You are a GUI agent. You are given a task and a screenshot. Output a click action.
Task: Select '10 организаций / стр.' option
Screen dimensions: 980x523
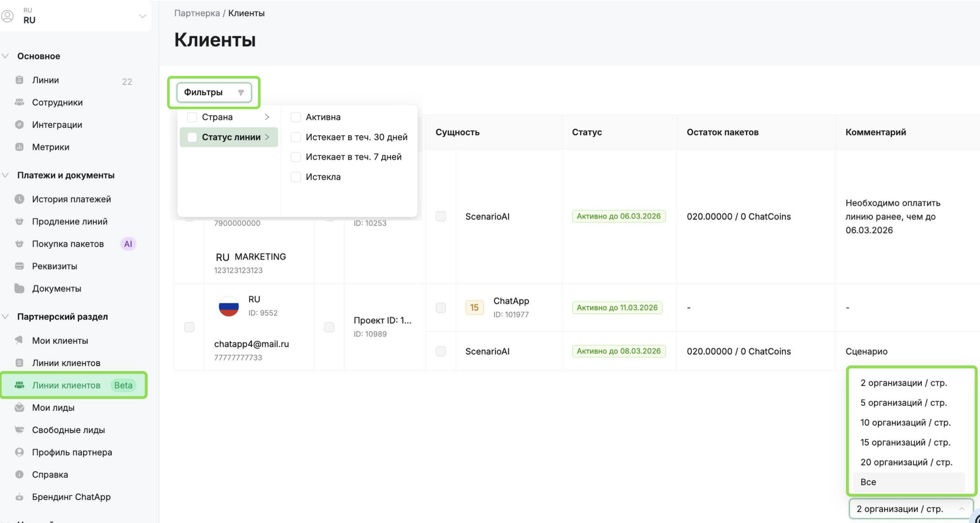905,422
